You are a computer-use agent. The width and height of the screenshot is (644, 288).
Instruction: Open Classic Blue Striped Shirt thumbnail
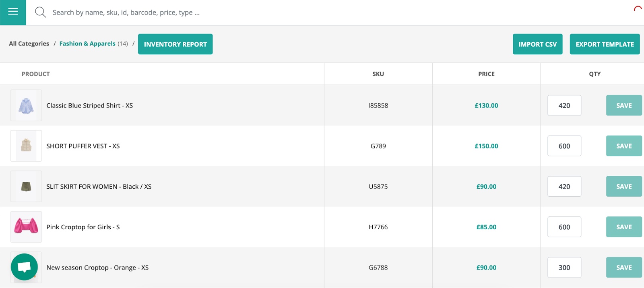click(26, 105)
